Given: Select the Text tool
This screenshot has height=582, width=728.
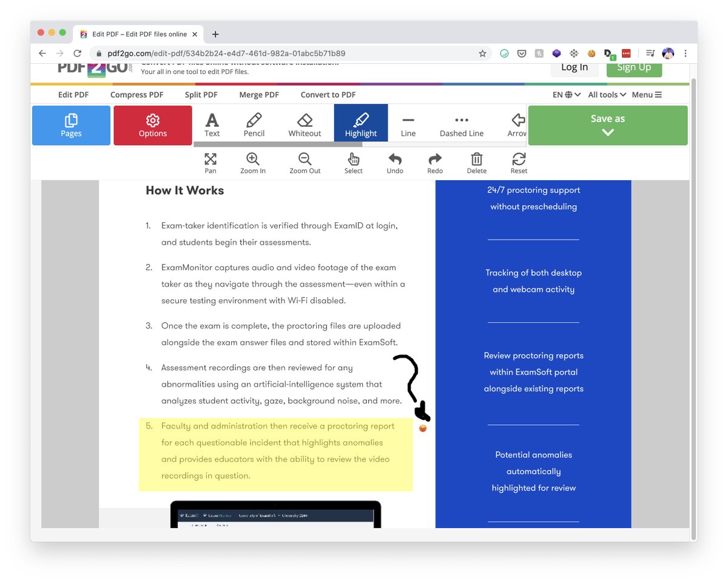Looking at the screenshot, I should coord(212,125).
